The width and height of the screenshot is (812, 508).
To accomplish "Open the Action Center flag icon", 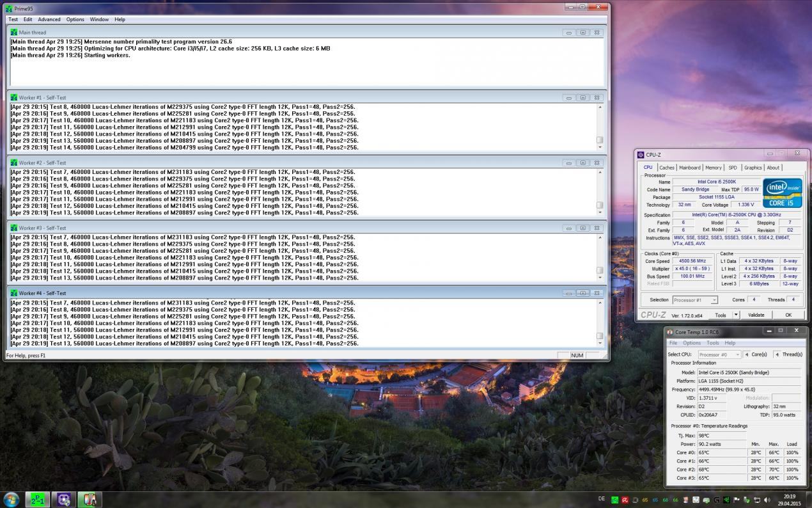I will click(737, 500).
